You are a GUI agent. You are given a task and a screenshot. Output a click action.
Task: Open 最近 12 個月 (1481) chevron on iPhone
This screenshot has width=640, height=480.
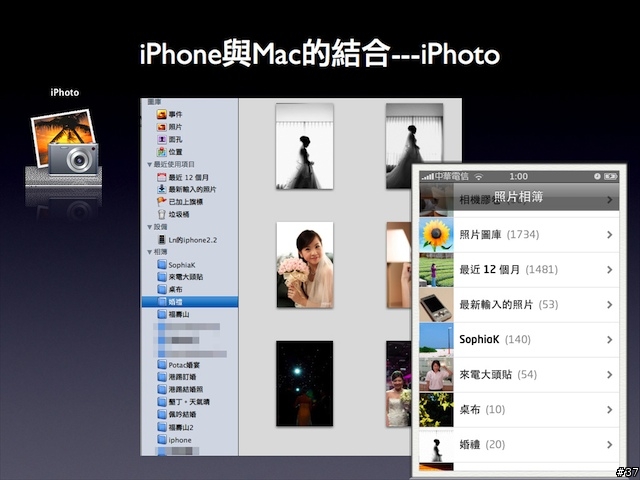pos(609,270)
